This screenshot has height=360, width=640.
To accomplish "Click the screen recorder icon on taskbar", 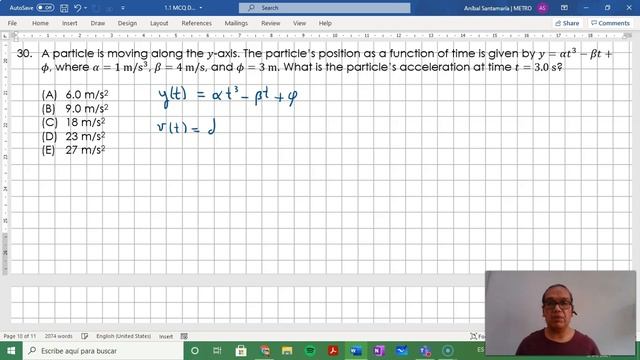I will [x=448, y=351].
